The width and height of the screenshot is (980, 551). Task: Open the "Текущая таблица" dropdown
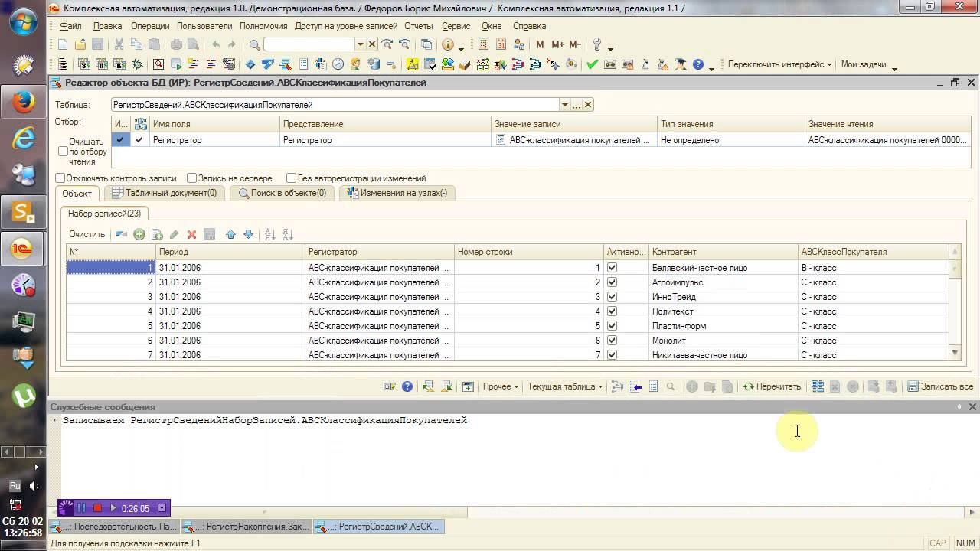[x=564, y=386]
